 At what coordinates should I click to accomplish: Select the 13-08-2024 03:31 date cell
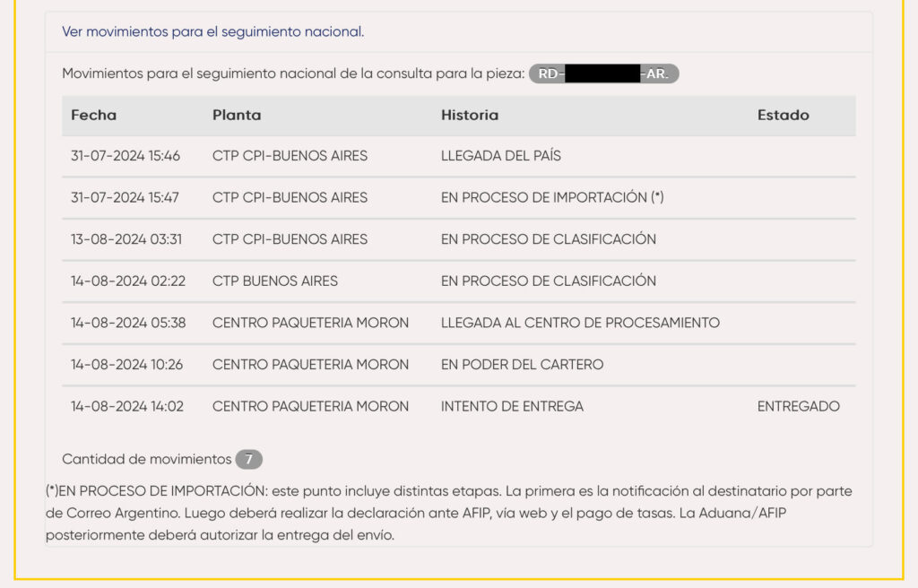126,239
